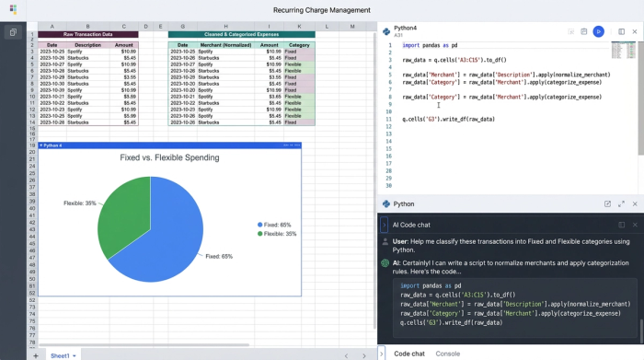Click the Merchant (Normalized) header cell
Viewport: 644px width, 360px height.
225,45
